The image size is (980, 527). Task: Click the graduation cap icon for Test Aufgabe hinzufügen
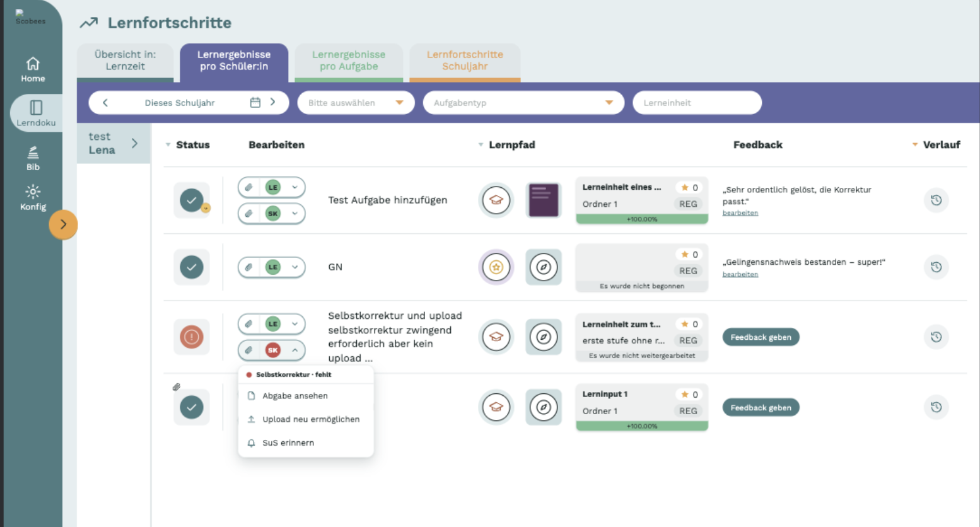(x=496, y=200)
